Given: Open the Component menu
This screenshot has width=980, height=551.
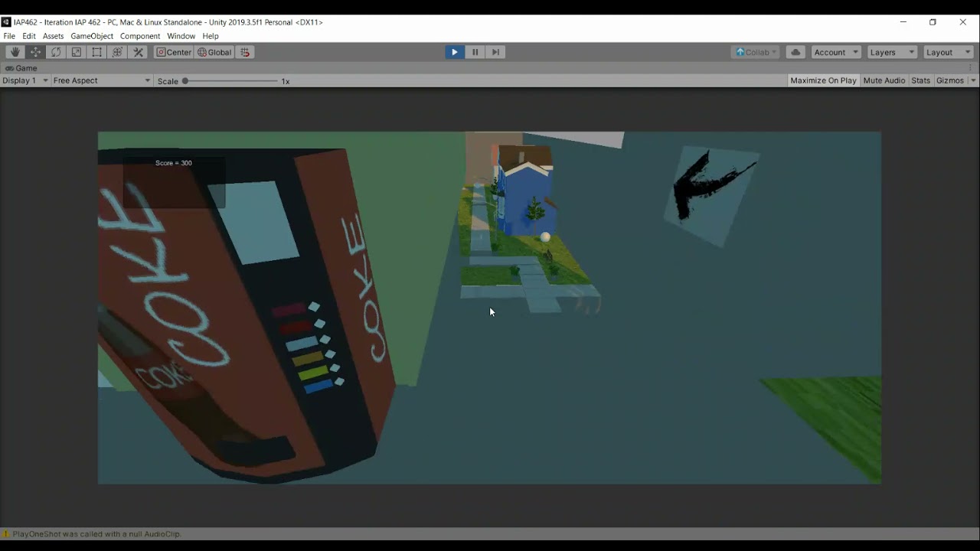Looking at the screenshot, I should point(140,36).
